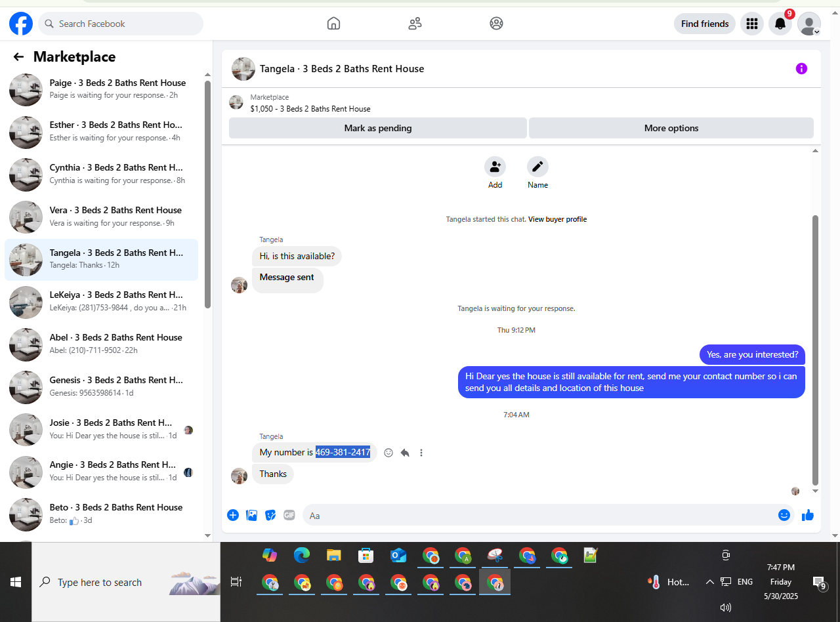Click Tangela's avatar in chat header
The width and height of the screenshot is (840, 622).
coord(243,69)
